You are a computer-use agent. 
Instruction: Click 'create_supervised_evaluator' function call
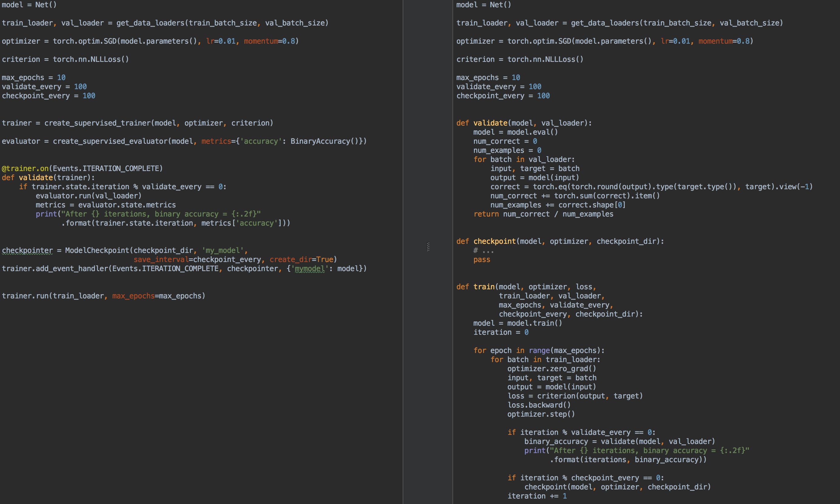click(110, 141)
